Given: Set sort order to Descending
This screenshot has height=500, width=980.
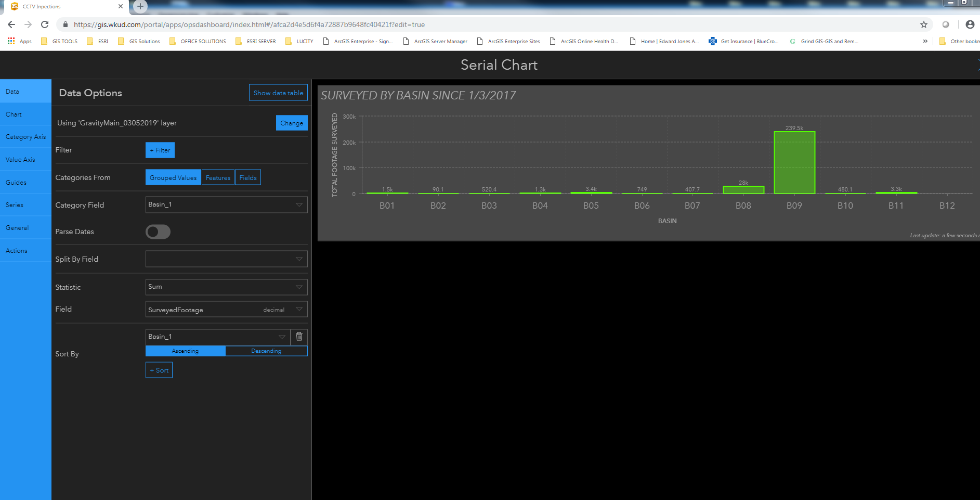Looking at the screenshot, I should (266, 351).
